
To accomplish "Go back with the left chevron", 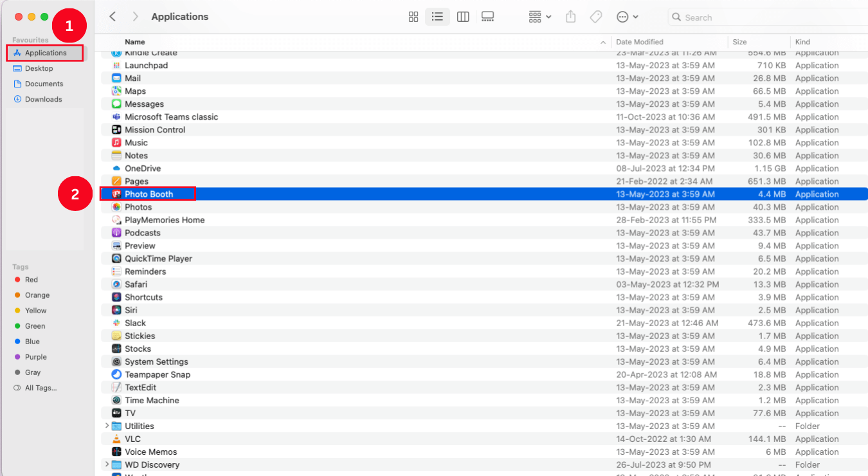I will (113, 17).
